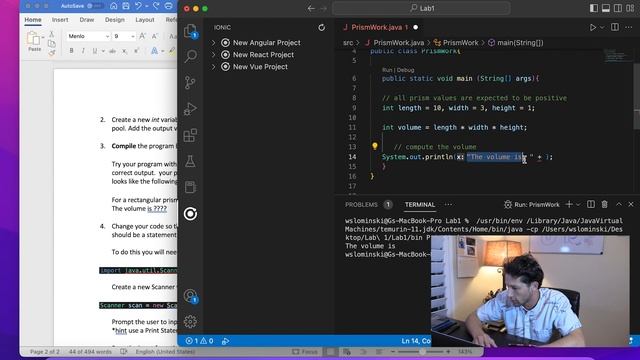The width and height of the screenshot is (640, 360).
Task: Go back with the navigation arrow
Action: coord(311,8)
